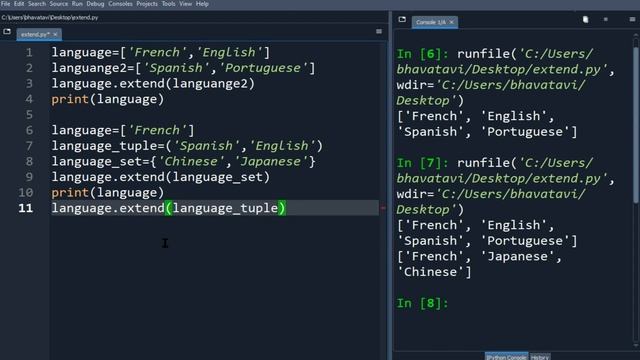Open the Search menu

click(37, 4)
